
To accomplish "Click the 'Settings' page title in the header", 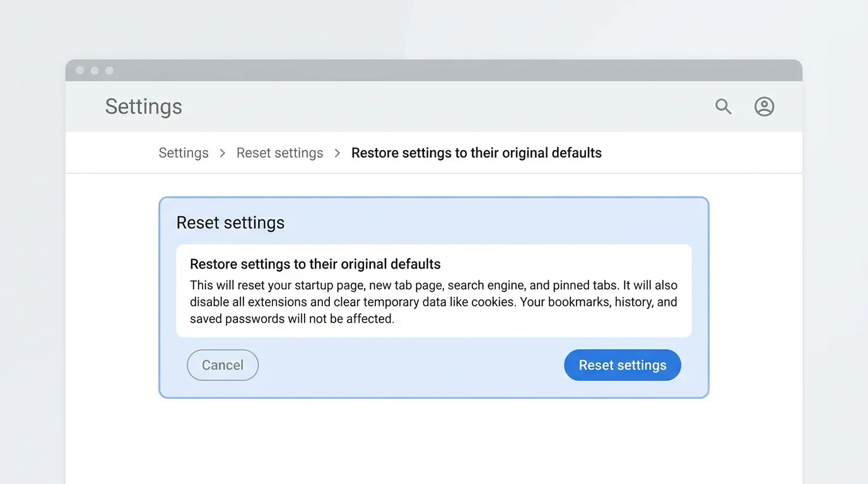I will [x=144, y=107].
